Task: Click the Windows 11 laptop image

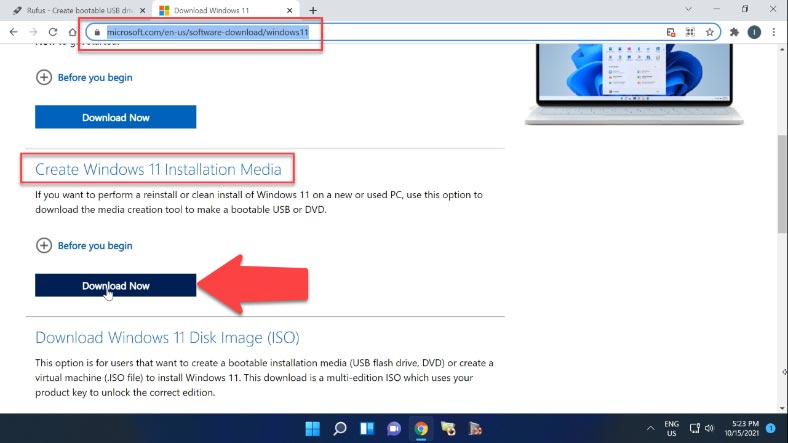Action: 634,83
